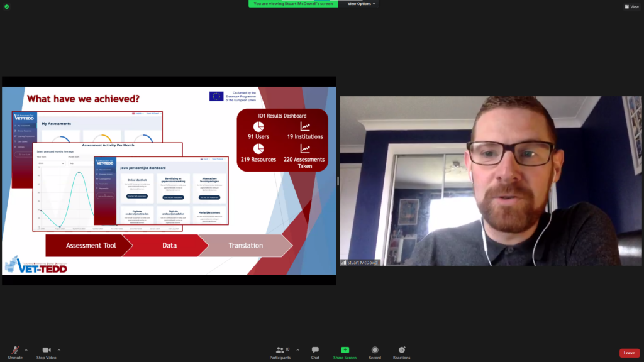Expand video options arrow beside Stop Video
This screenshot has width=644, height=362.
[x=59, y=350]
